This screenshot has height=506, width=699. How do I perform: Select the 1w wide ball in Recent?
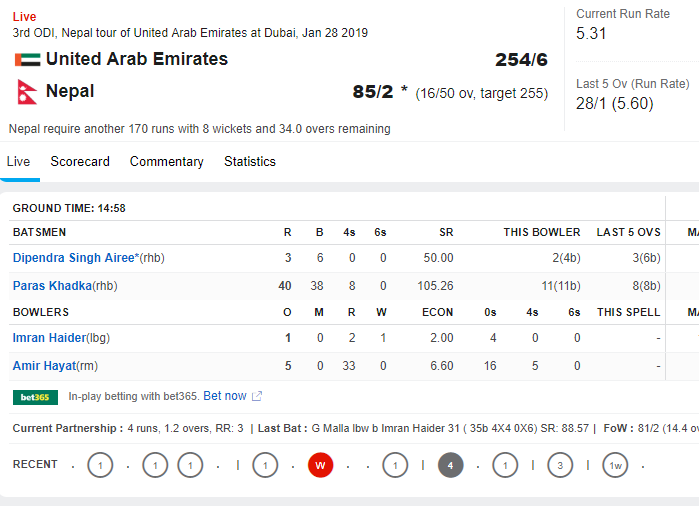(615, 465)
